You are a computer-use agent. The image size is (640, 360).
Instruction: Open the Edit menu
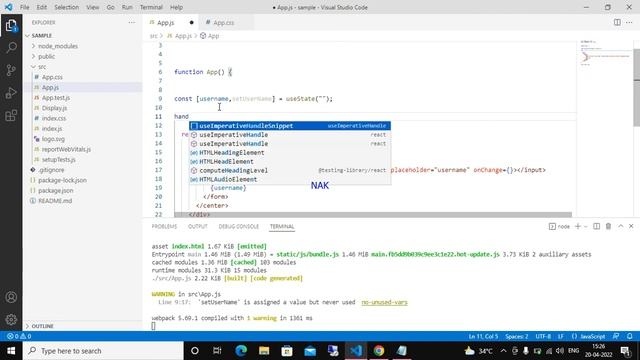point(42,7)
